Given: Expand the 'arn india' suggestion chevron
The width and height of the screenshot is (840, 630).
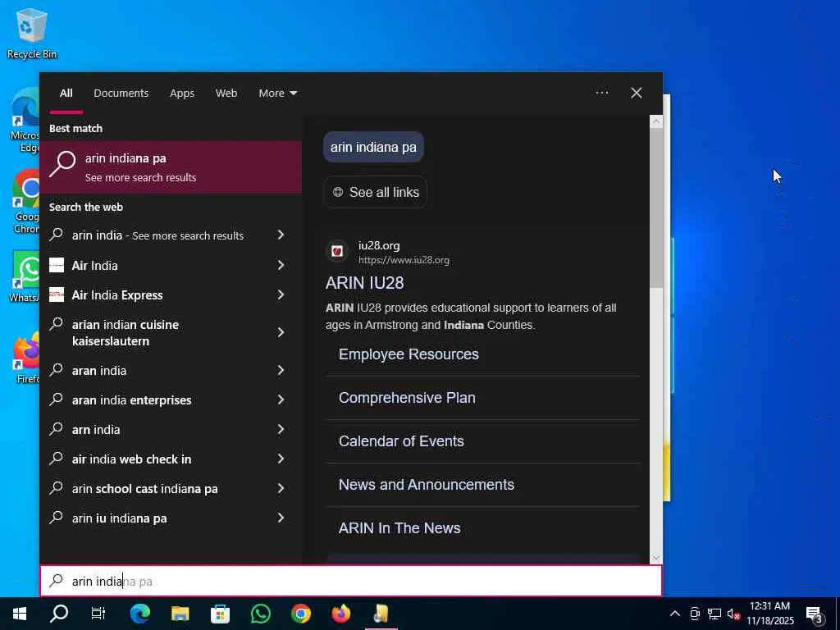Looking at the screenshot, I should coord(281,429).
